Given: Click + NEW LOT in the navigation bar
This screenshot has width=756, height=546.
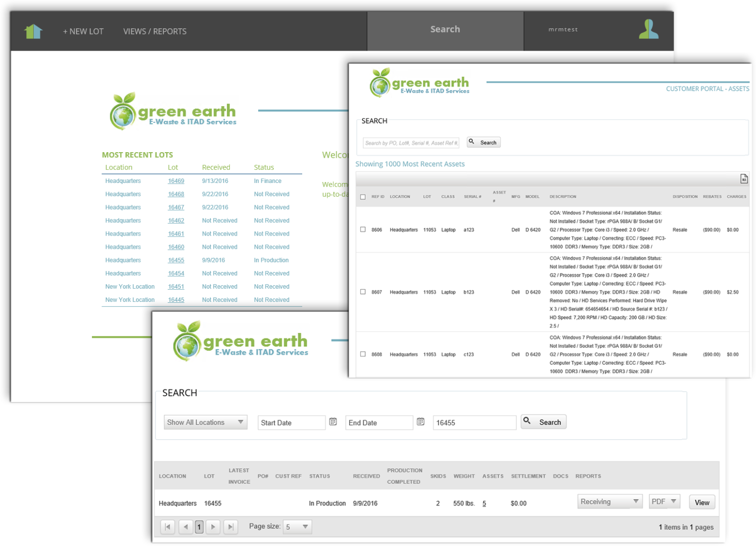Looking at the screenshot, I should tap(83, 31).
